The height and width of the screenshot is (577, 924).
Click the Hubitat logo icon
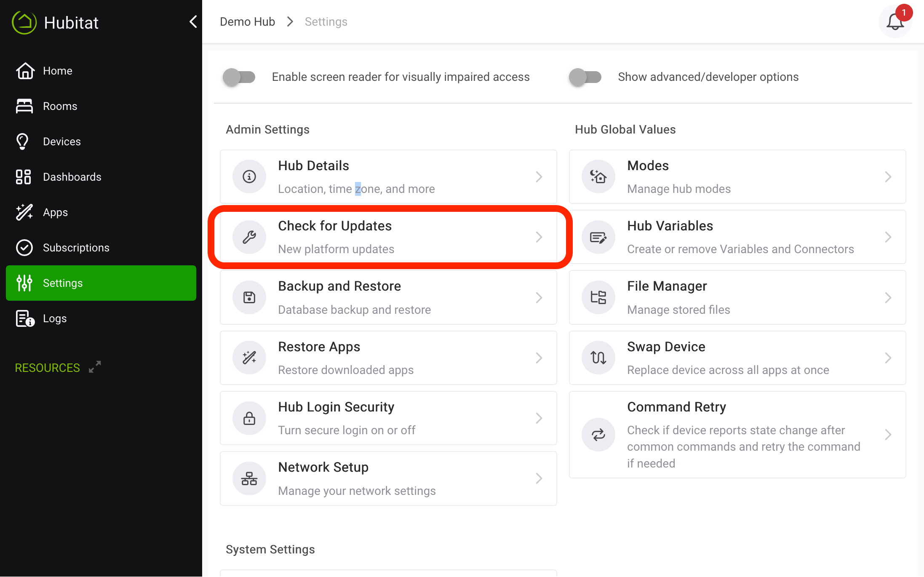tap(24, 22)
